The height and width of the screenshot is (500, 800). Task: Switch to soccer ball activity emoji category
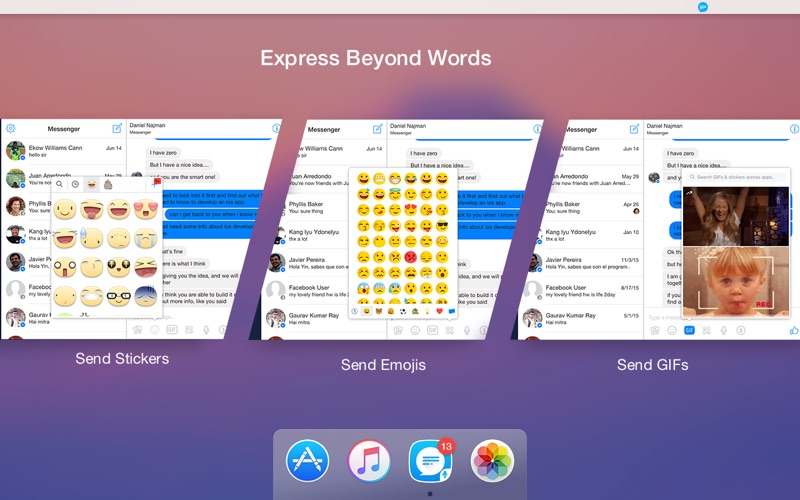(403, 311)
